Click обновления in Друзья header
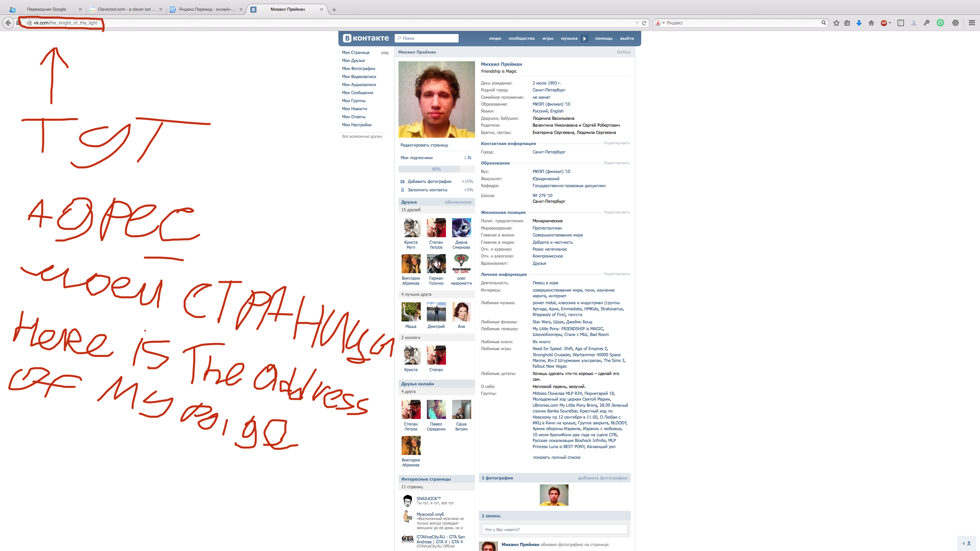Screen dimensions: 980x551 click(x=458, y=202)
